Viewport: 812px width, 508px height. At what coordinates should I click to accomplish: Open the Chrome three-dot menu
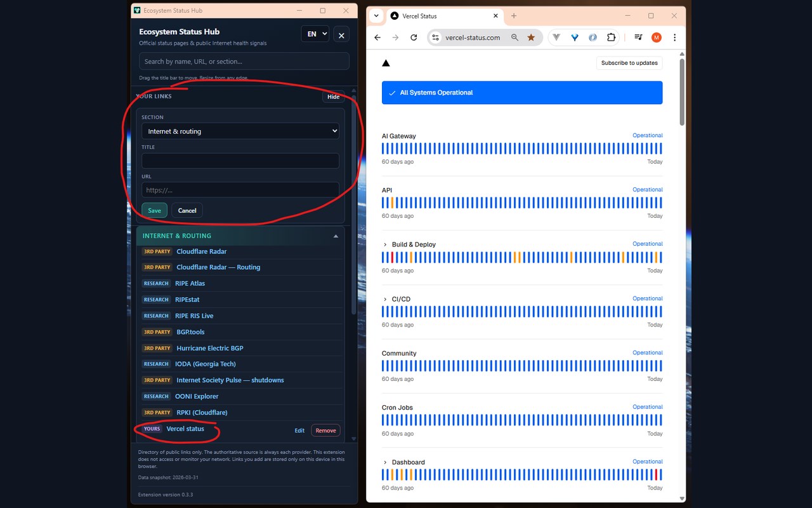tap(674, 37)
